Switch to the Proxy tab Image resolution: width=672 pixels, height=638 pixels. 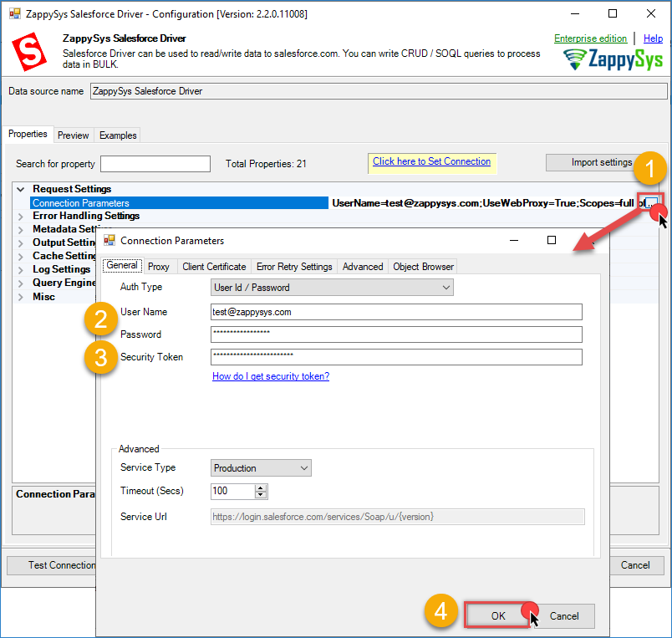[x=158, y=267]
